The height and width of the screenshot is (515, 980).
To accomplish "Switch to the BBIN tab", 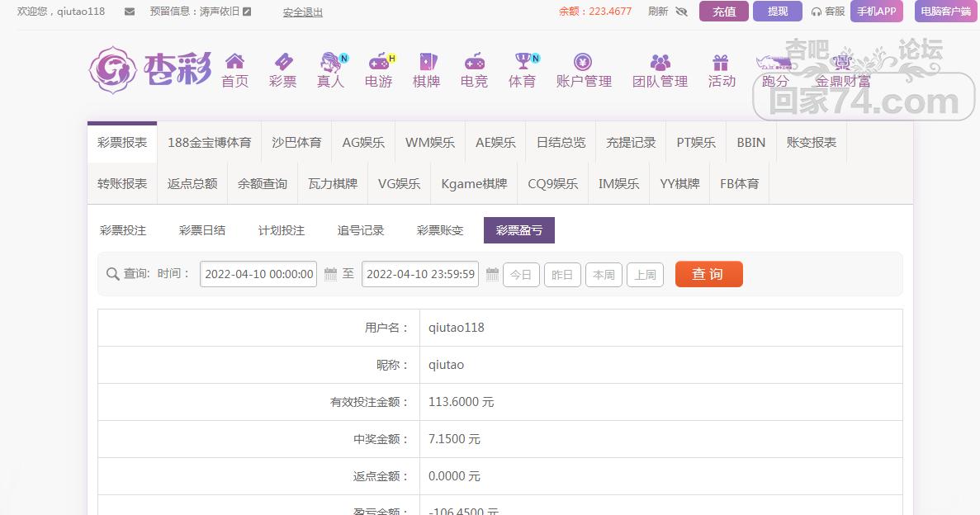I will [x=751, y=143].
